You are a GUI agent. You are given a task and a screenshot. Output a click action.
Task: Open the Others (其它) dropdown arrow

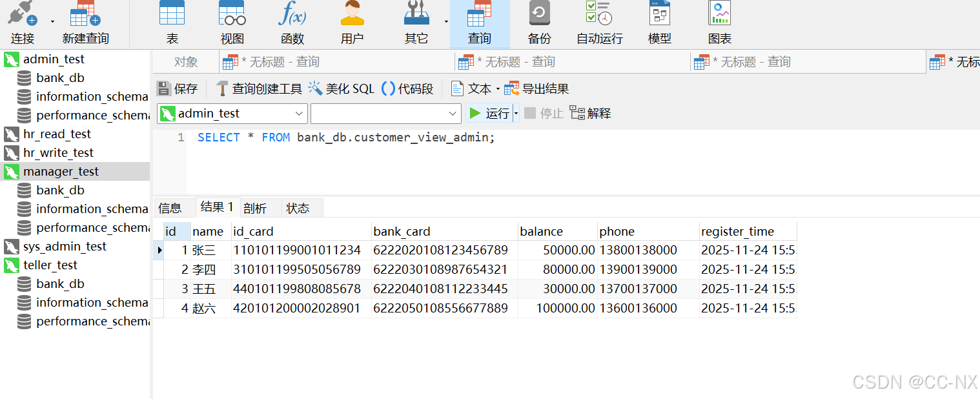(x=446, y=21)
